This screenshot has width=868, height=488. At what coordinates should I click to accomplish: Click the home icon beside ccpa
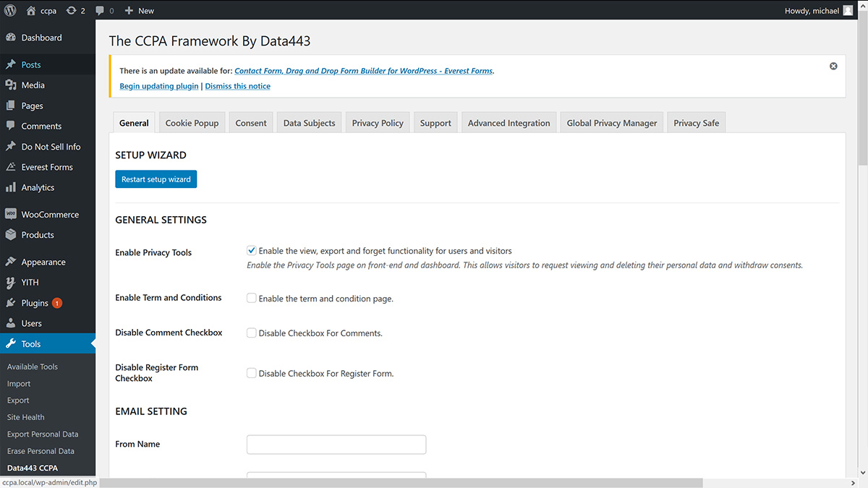point(31,11)
